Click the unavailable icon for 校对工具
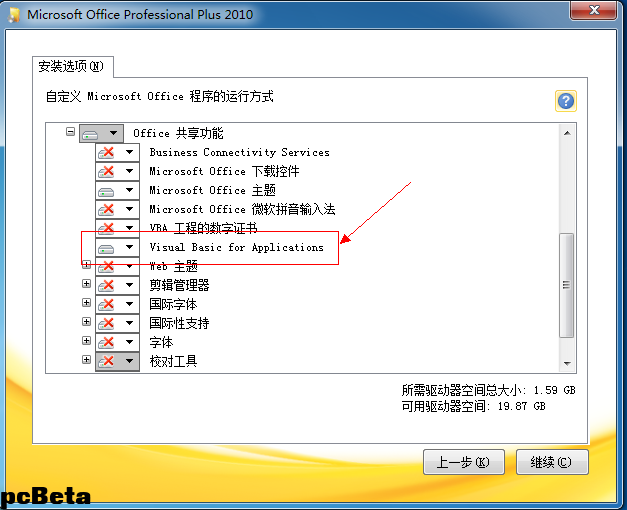This screenshot has height=510, width=627. 106,361
